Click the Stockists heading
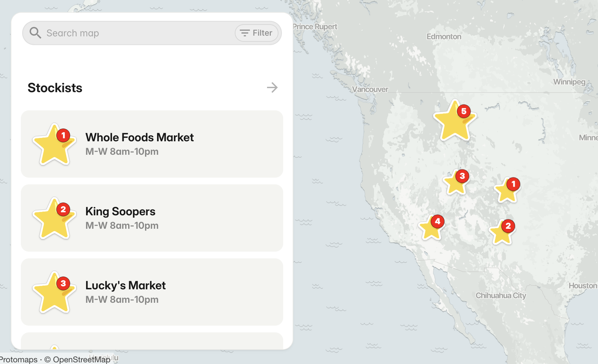The width and height of the screenshot is (598, 364). pyautogui.click(x=55, y=87)
